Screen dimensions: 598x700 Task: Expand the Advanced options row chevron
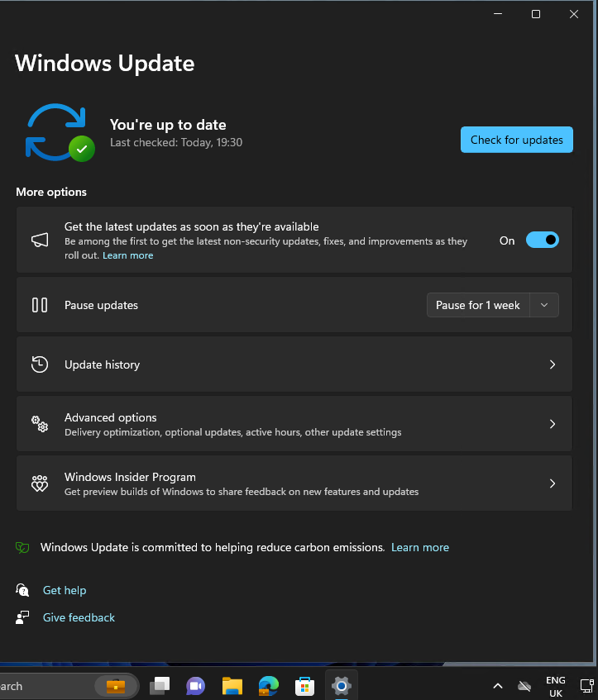click(x=552, y=423)
